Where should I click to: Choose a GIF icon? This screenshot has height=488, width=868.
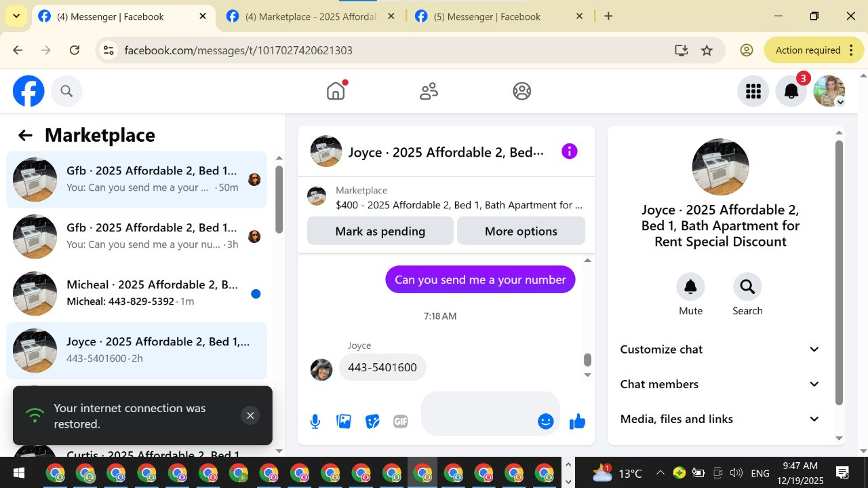click(x=401, y=421)
